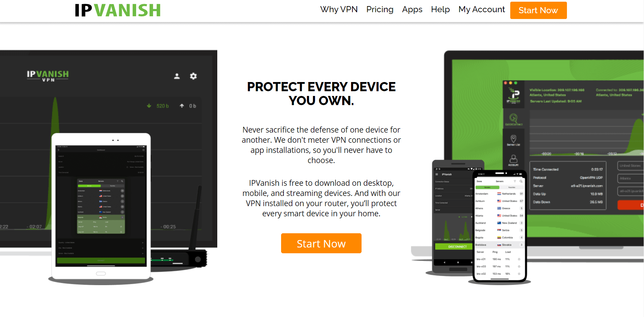This screenshot has height=317, width=644.
Task: Click the hamburger menu icon on Android phone
Action: coord(437,174)
